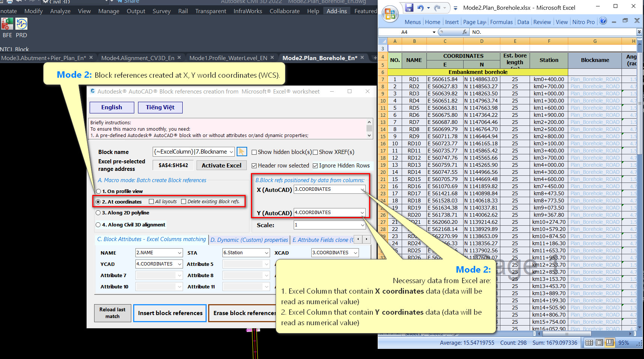This screenshot has width=644, height=359.
Task: Open the XCAD attribute column dropdown
Action: (356, 253)
